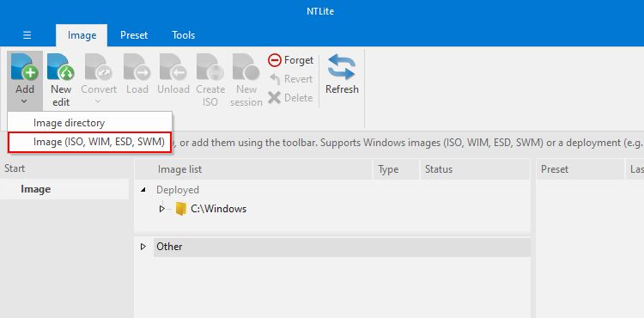The height and width of the screenshot is (318, 644).
Task: Click the Refresh label text
Action: click(342, 89)
